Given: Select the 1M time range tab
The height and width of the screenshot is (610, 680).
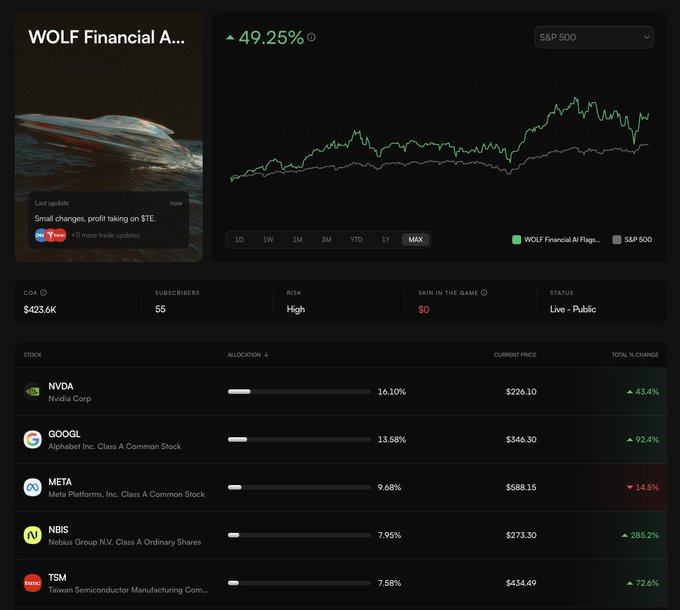Looking at the screenshot, I should (298, 240).
